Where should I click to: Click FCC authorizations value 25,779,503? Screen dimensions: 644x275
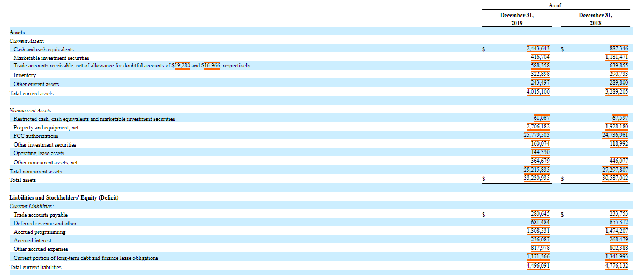pos(536,135)
